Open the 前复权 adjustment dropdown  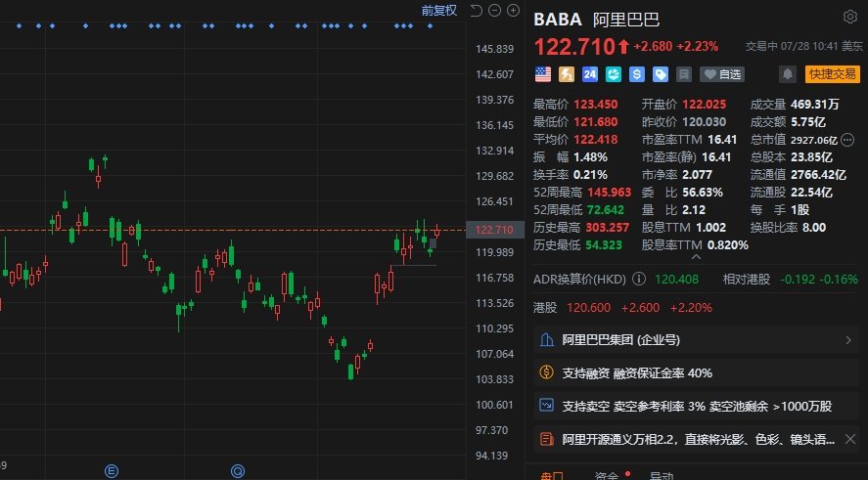click(x=439, y=10)
